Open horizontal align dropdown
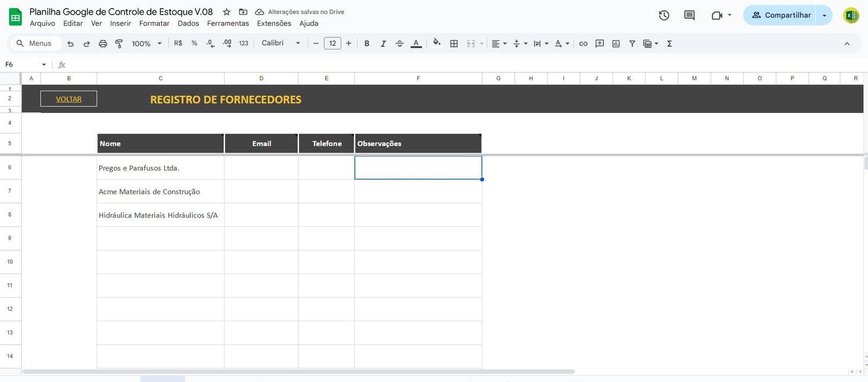 [499, 43]
